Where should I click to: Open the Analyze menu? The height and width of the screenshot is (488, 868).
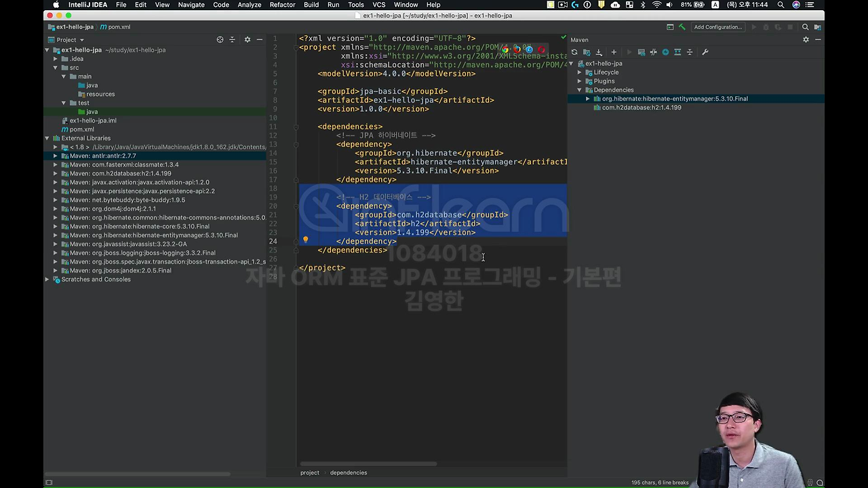(x=250, y=5)
